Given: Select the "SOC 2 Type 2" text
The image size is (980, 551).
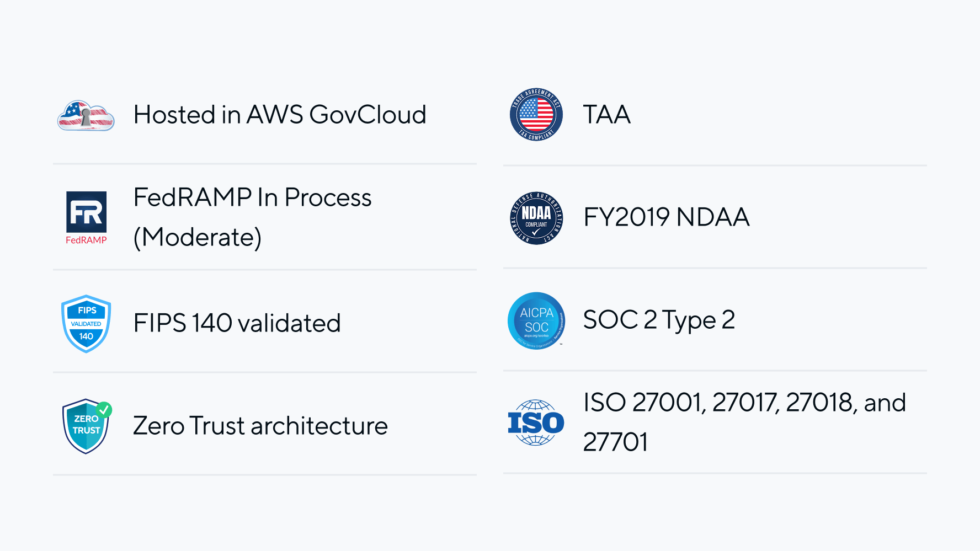Looking at the screenshot, I should pyautogui.click(x=659, y=320).
